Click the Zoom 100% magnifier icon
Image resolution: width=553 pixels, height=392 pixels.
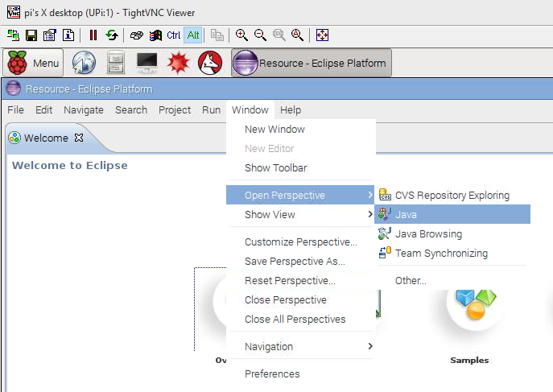[279, 35]
